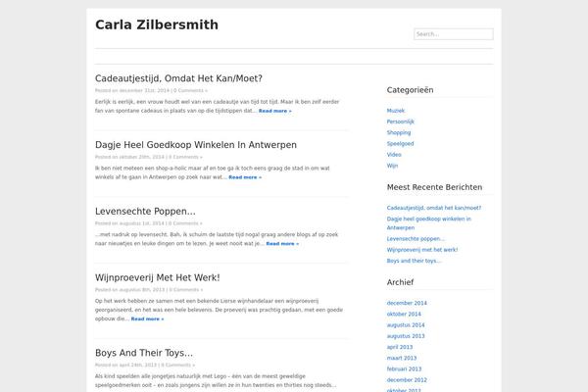Select the Speelgoed category

(x=400, y=144)
